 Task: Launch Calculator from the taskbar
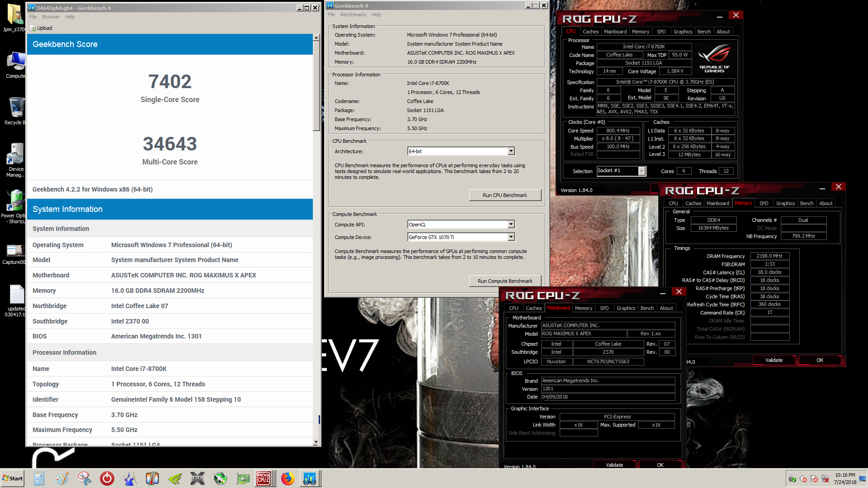coord(39,479)
